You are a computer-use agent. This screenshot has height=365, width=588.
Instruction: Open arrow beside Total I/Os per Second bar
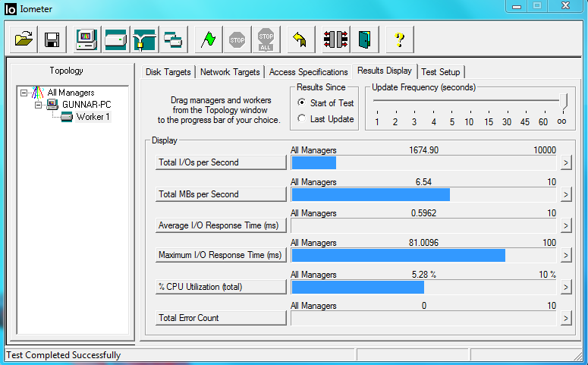566,163
